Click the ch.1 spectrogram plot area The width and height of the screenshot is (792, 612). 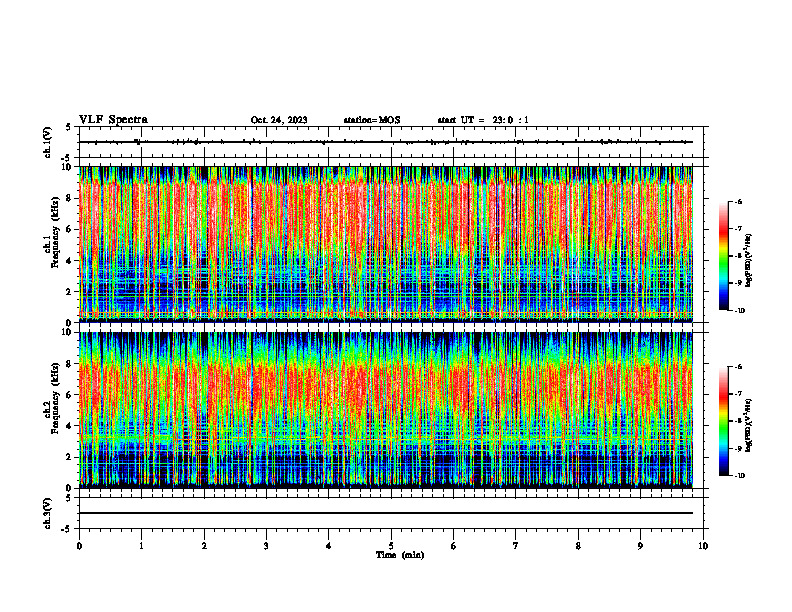(x=386, y=244)
